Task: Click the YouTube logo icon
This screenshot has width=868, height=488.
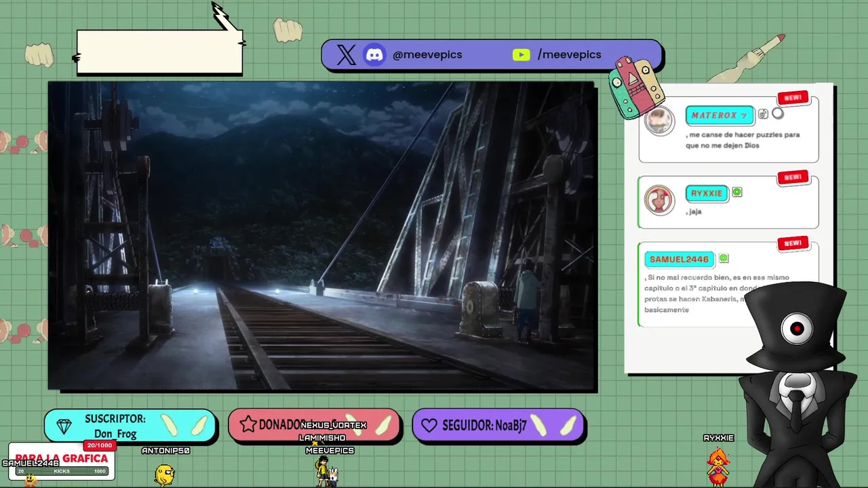Action: coord(521,55)
